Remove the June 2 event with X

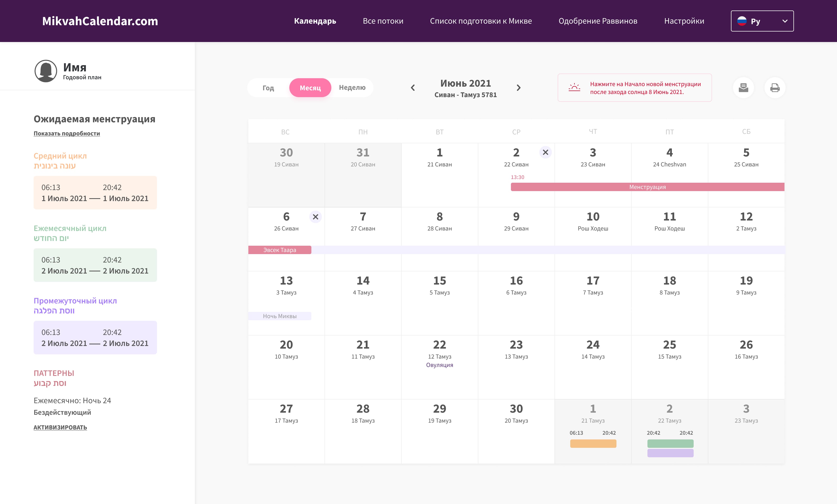click(545, 153)
